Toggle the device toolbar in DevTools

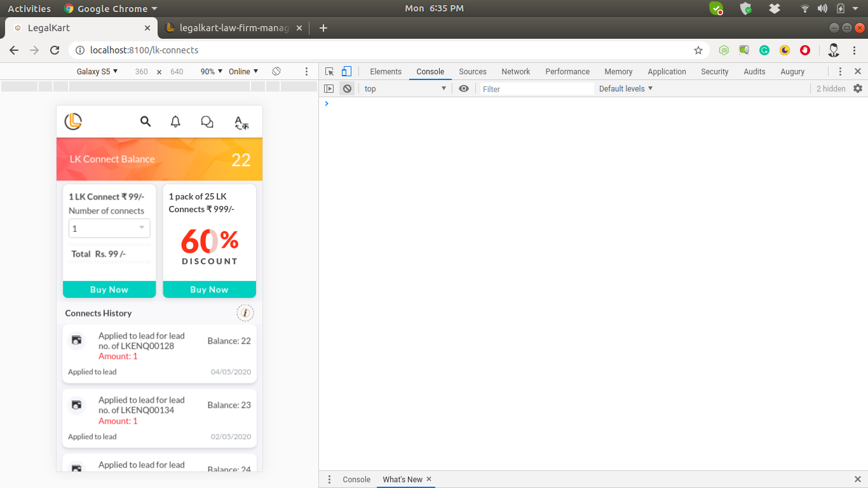[x=346, y=72]
